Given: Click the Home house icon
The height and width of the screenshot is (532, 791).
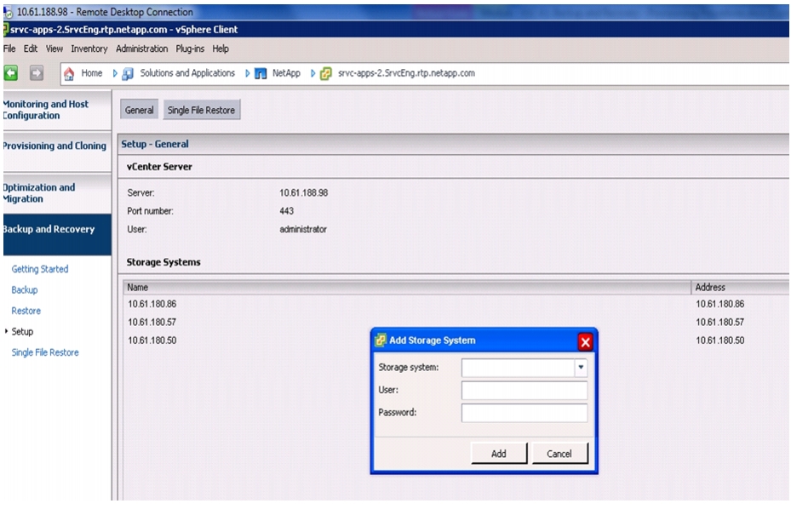Looking at the screenshot, I should tap(69, 73).
